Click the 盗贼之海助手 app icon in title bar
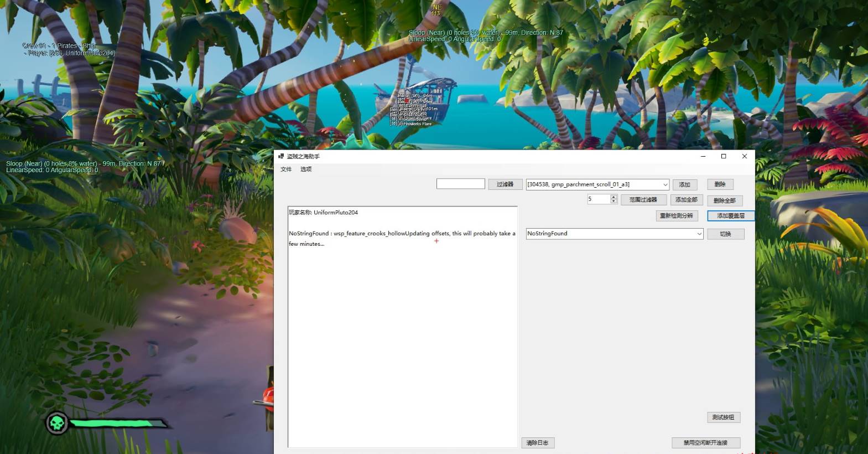Viewport: 868px width, 454px height. 281,157
